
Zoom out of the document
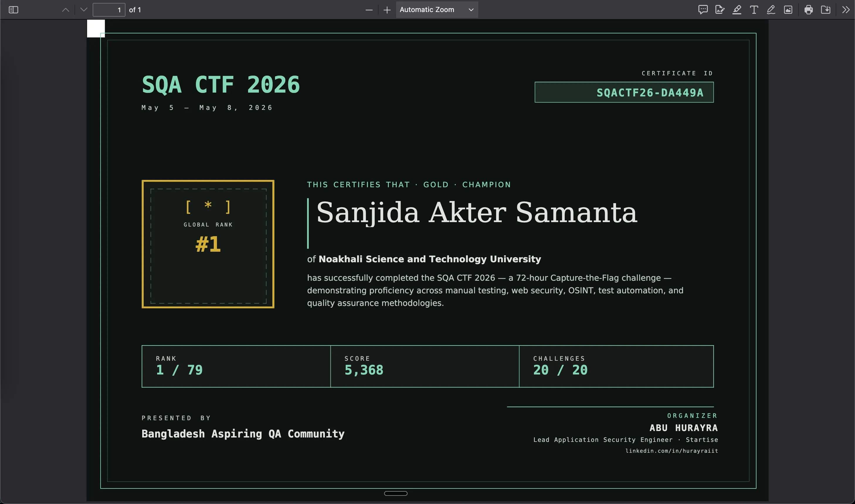pyautogui.click(x=369, y=10)
